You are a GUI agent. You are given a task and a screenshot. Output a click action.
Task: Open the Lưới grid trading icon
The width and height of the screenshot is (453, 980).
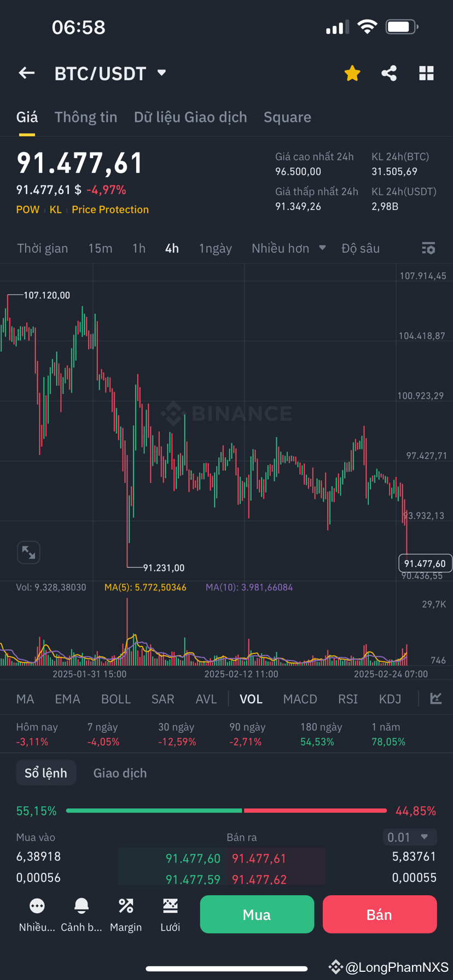click(170, 906)
